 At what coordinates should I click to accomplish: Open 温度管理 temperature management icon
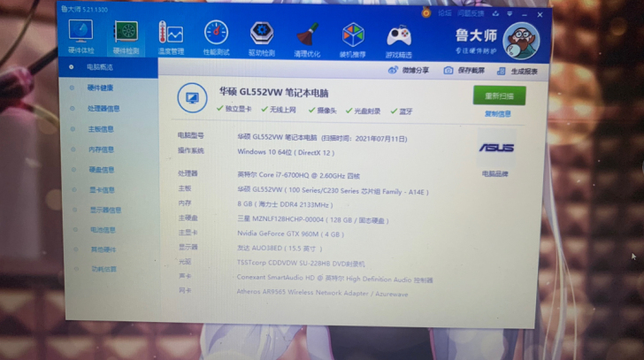tap(172, 38)
